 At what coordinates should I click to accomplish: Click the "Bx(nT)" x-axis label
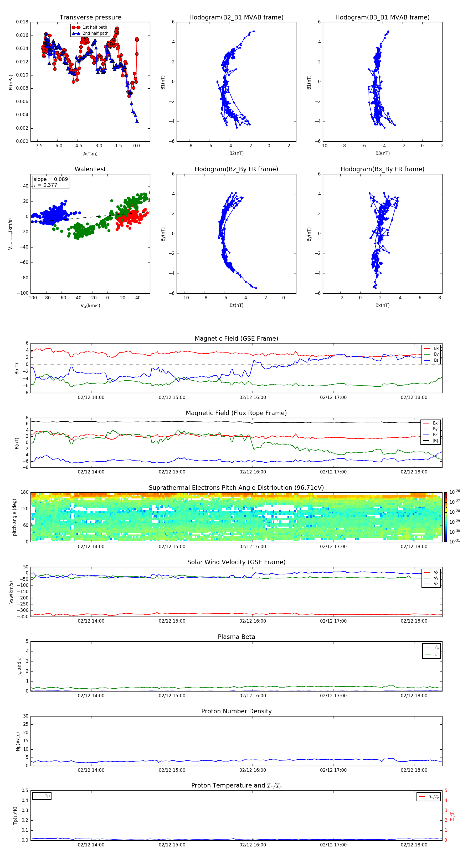click(382, 305)
